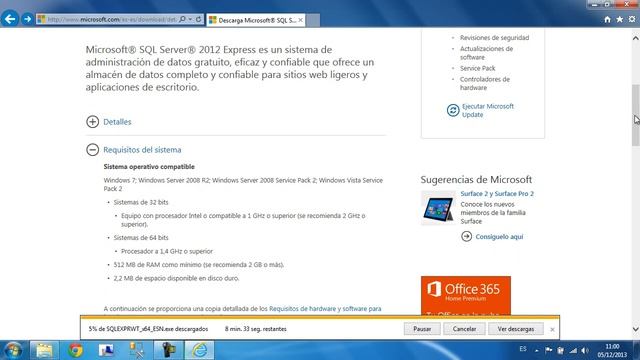The width and height of the screenshot is (640, 360).
Task: Cancel the download with Cancelar
Action: pyautogui.click(x=464, y=329)
